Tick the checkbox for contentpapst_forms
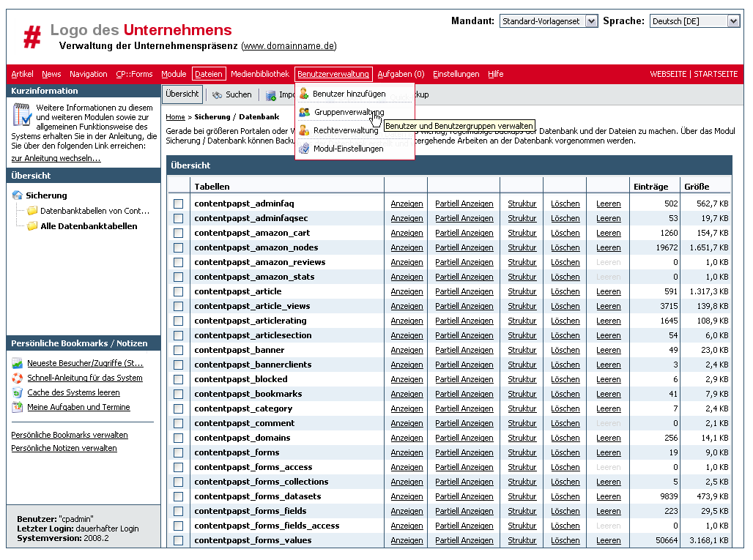 [x=179, y=452]
